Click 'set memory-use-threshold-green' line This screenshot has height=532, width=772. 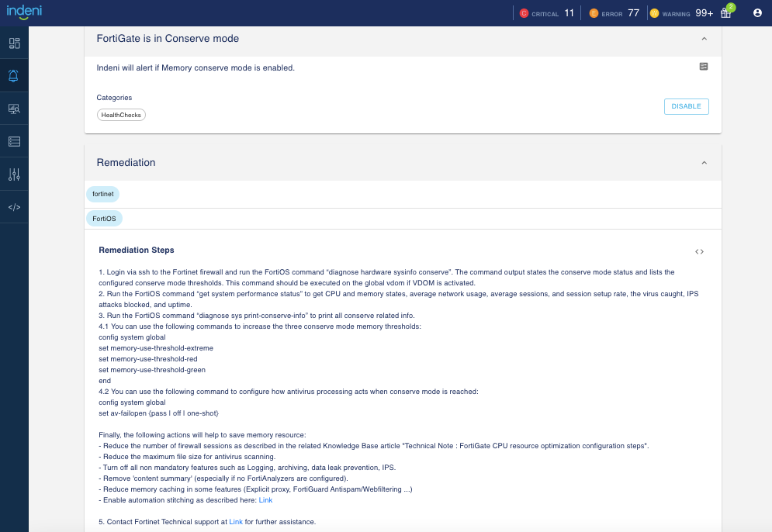coord(152,370)
